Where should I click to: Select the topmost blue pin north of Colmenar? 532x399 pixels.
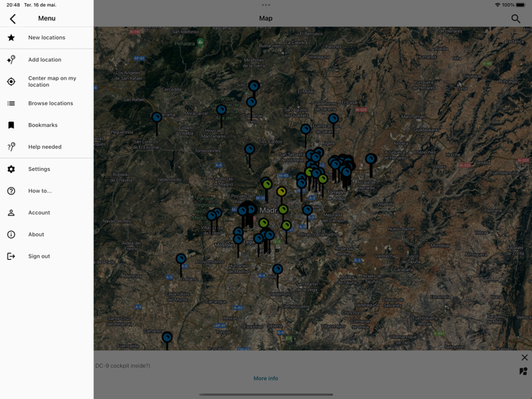coord(254,86)
